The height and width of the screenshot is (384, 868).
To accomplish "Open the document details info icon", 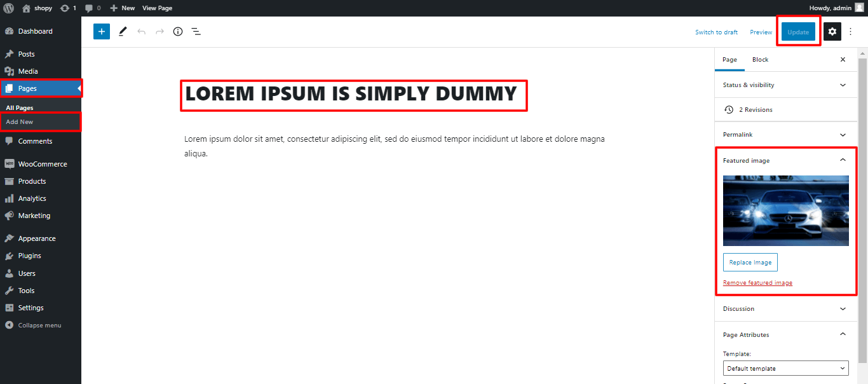I will pyautogui.click(x=178, y=31).
